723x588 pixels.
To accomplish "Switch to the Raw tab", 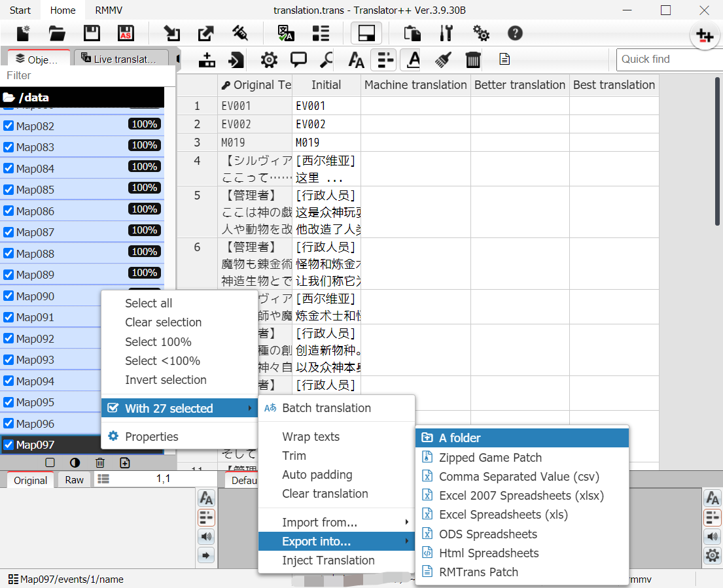I will (x=73, y=479).
